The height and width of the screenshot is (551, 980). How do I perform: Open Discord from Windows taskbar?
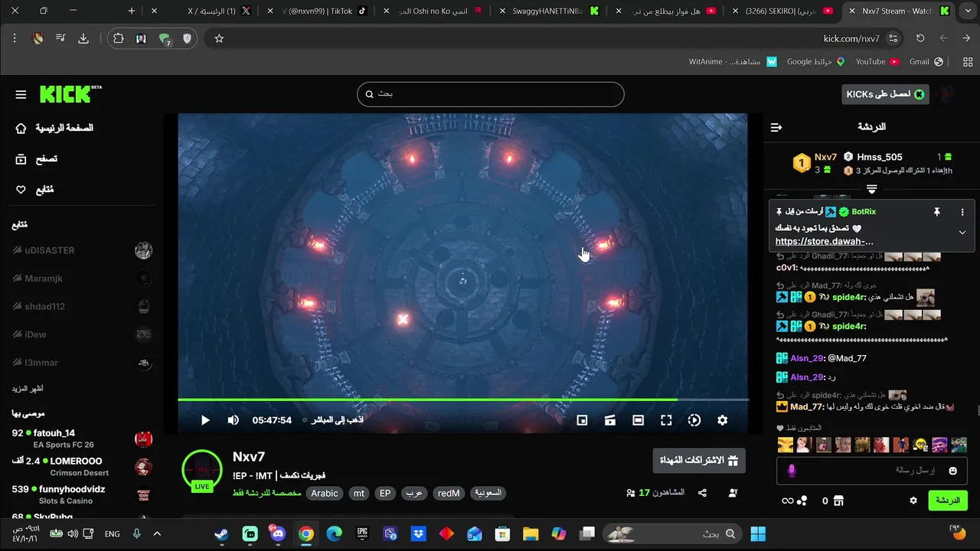278,533
